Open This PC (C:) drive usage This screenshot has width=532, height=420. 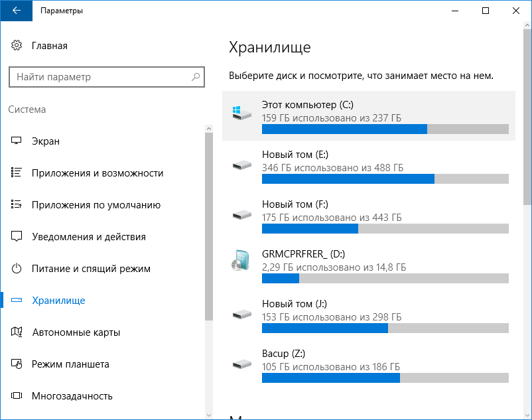[368, 115]
